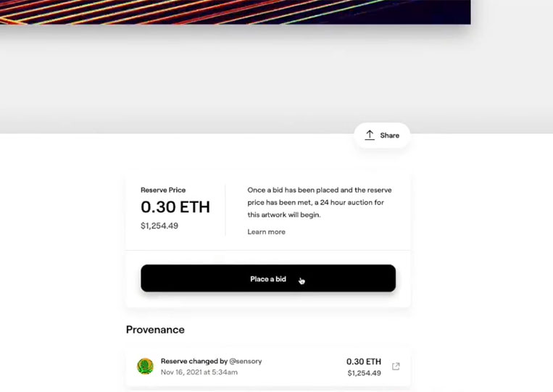
Task: Open the Learn more link
Action: pos(266,232)
